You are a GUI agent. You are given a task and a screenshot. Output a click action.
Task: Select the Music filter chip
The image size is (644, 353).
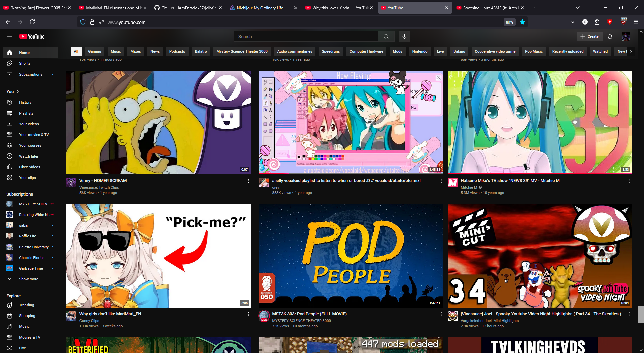tap(116, 51)
